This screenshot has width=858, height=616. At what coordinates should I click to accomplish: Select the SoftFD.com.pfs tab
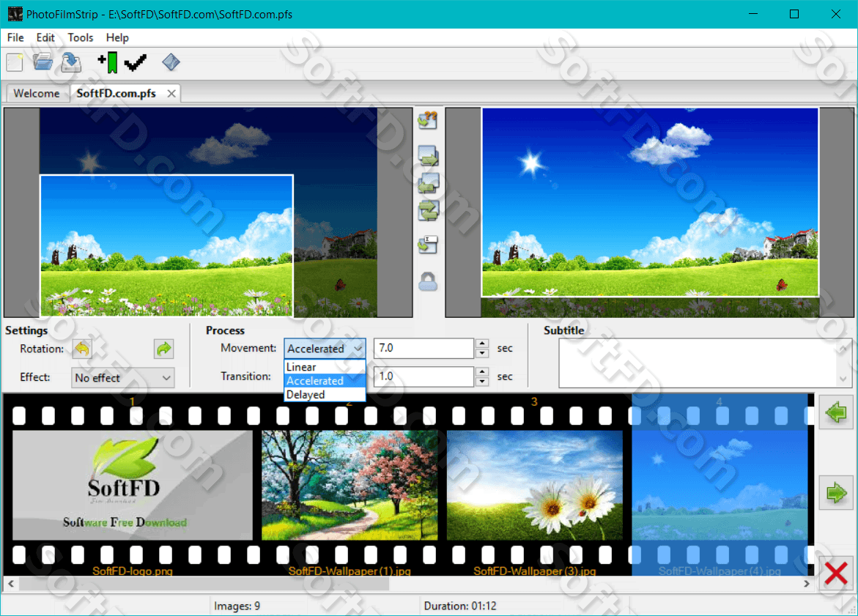(x=116, y=94)
